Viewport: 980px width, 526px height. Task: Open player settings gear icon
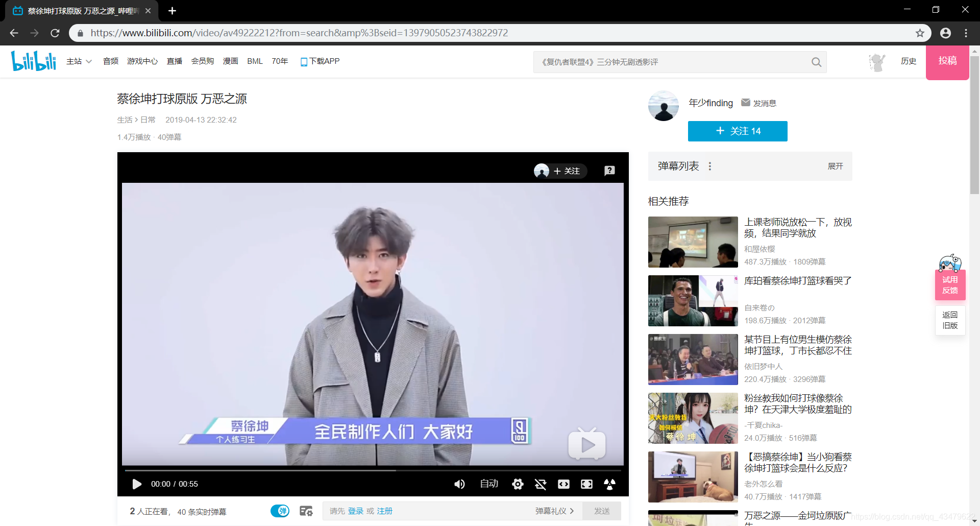518,484
